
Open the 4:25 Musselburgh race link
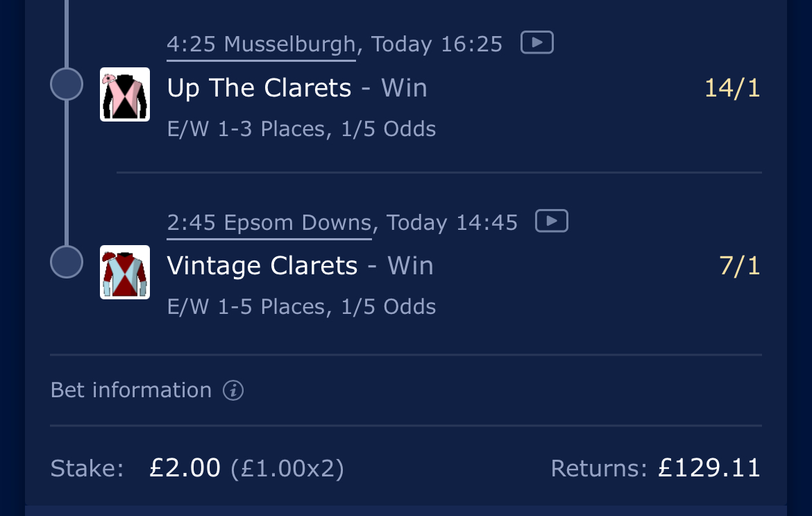point(261,44)
